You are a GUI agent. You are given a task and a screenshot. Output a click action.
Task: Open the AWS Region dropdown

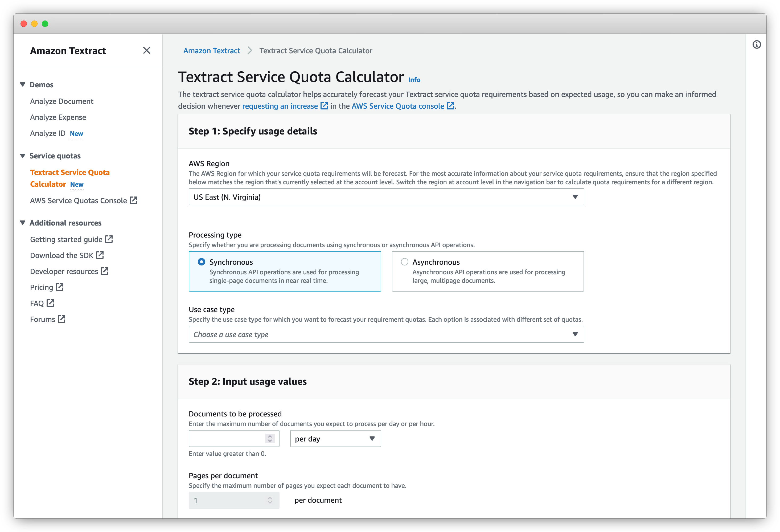386,197
